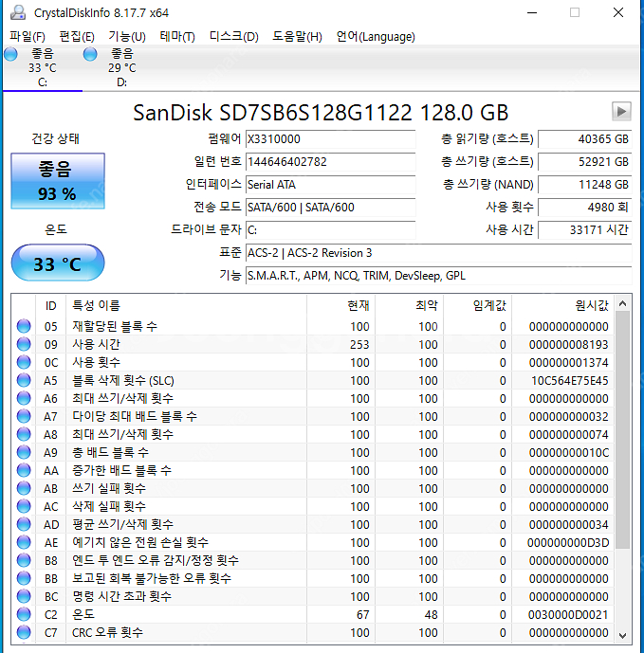Viewport: 644px width, 653px height.
Task: Click the status icon for attribute 0C
Action: pos(24,361)
